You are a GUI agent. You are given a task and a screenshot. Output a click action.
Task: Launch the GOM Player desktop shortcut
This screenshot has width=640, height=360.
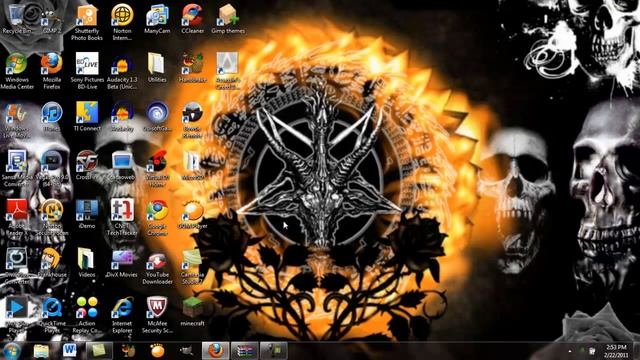192,214
